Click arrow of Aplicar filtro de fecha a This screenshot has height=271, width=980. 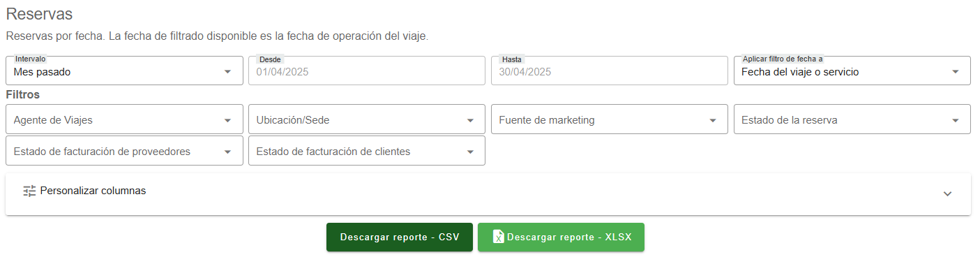coord(956,71)
